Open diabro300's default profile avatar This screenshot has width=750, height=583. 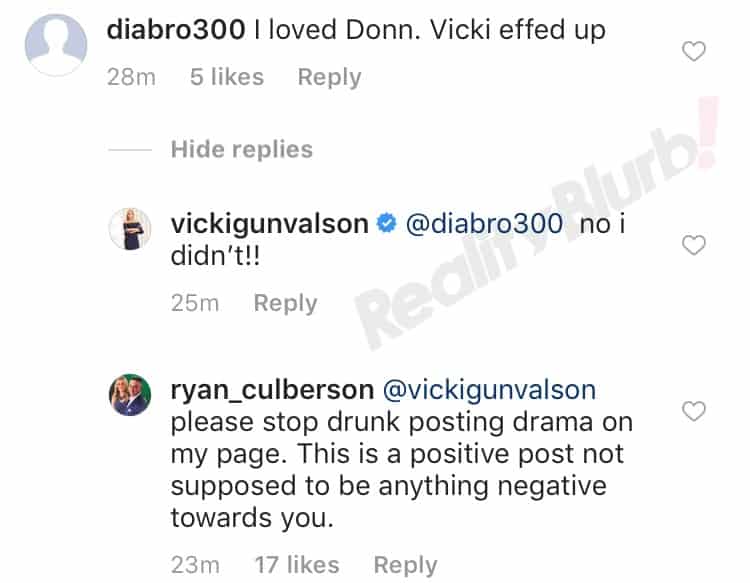click(x=56, y=45)
